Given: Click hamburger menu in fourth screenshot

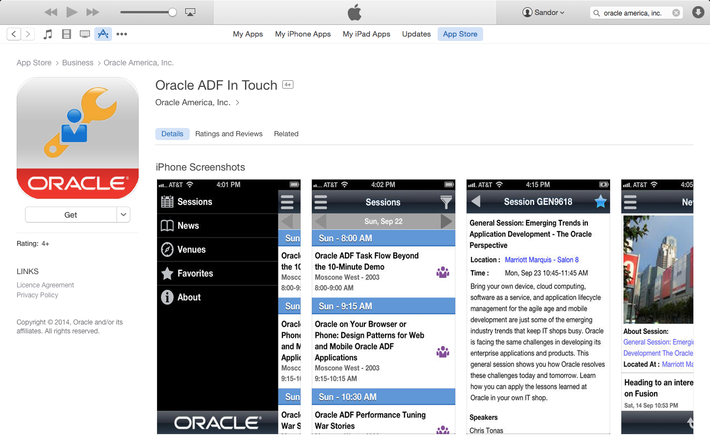Looking at the screenshot, I should point(630,202).
